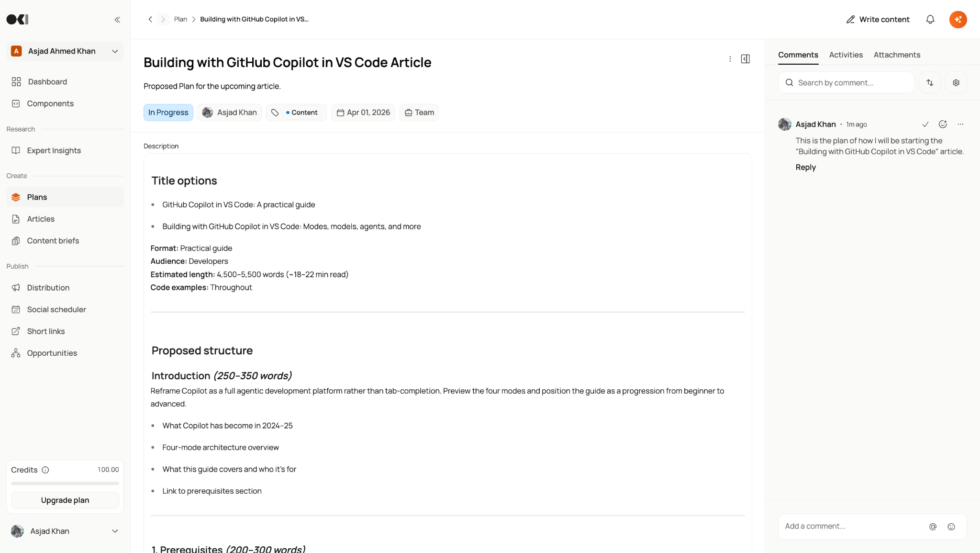Focus the Search by comment field

[846, 83]
